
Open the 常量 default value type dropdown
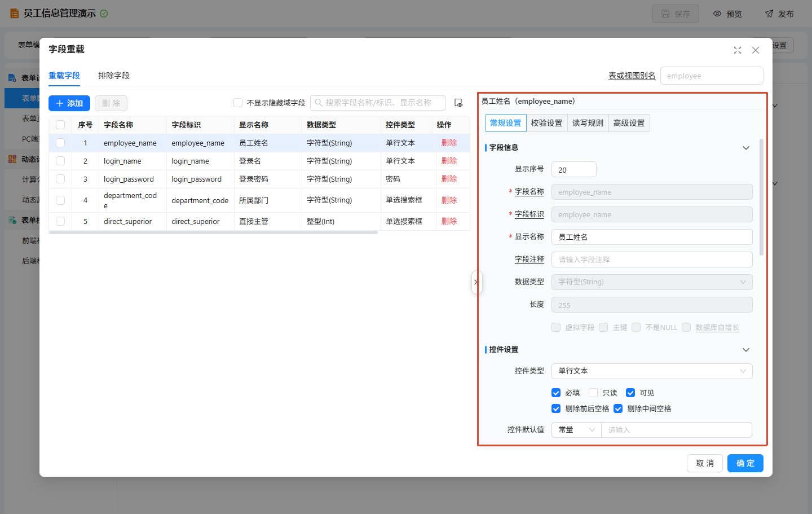coord(576,430)
